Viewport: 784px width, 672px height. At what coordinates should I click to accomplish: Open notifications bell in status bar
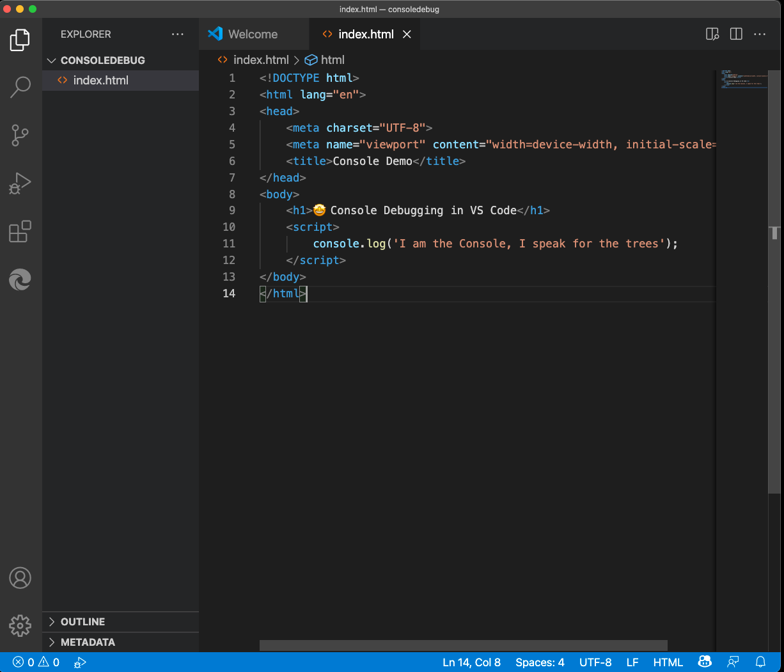tap(760, 662)
